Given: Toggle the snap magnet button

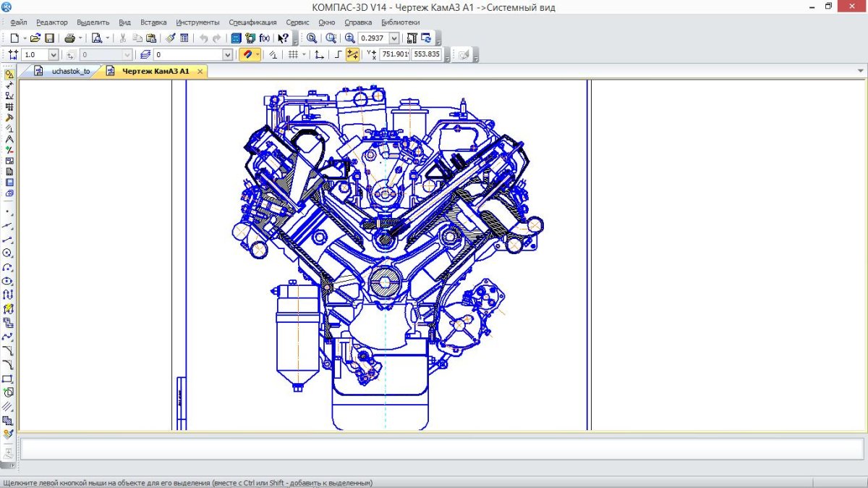Looking at the screenshot, I should pyautogui.click(x=247, y=55).
